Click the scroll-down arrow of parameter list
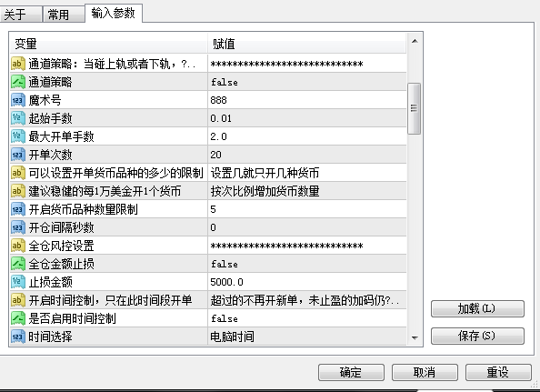This screenshot has width=540, height=392. (415, 337)
